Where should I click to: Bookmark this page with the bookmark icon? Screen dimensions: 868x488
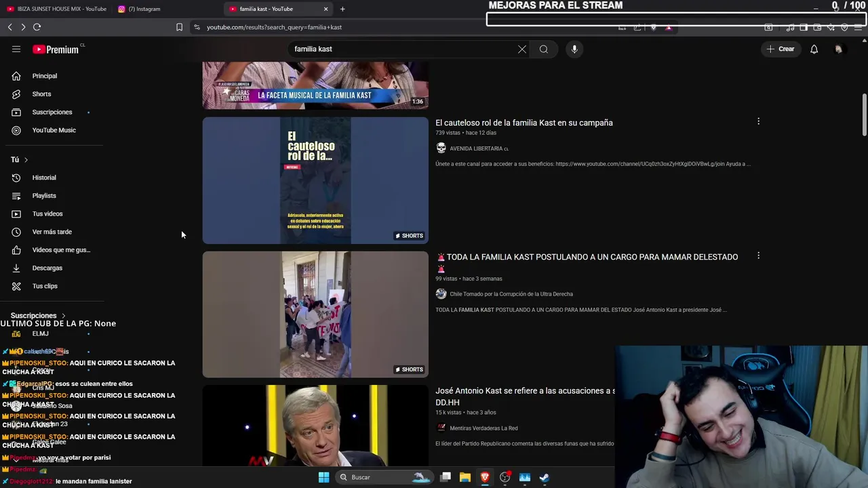click(x=179, y=27)
